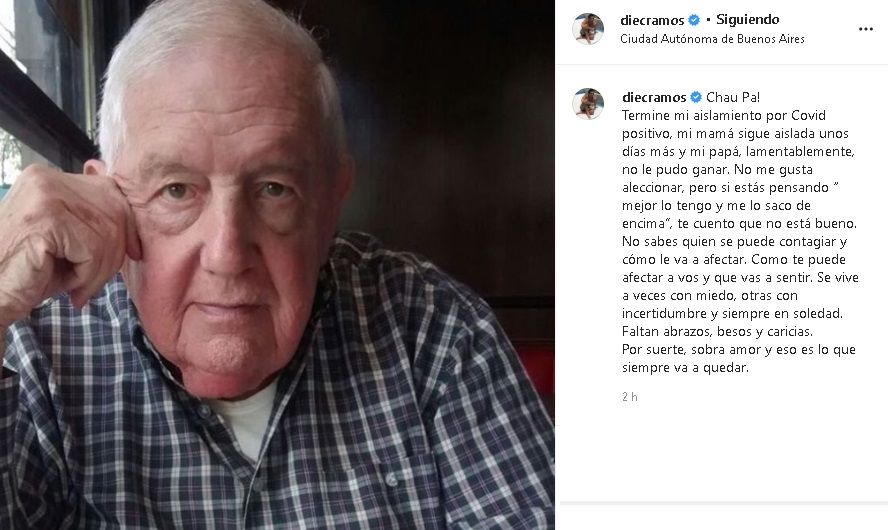Click the verified badge next to Chau Pa!
888x530 pixels.
[696, 97]
